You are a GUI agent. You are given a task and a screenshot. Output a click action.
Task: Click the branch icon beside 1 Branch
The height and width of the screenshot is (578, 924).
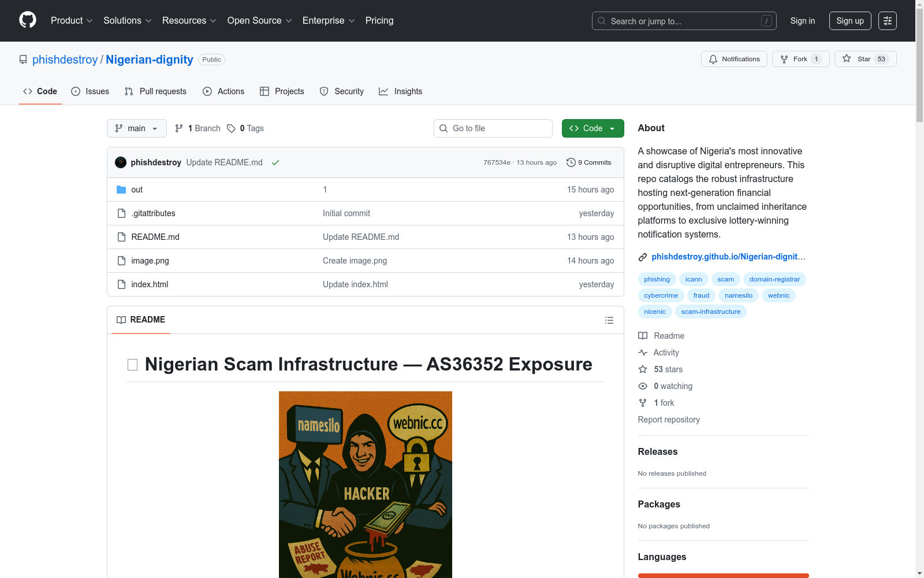coord(179,128)
